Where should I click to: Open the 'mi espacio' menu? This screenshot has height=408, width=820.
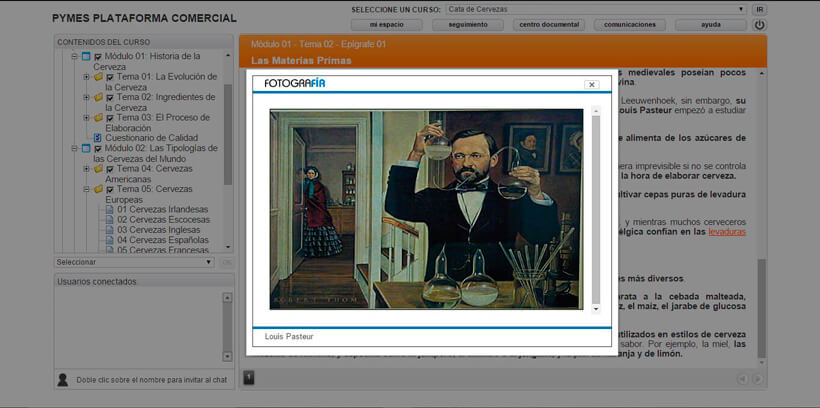(x=387, y=25)
